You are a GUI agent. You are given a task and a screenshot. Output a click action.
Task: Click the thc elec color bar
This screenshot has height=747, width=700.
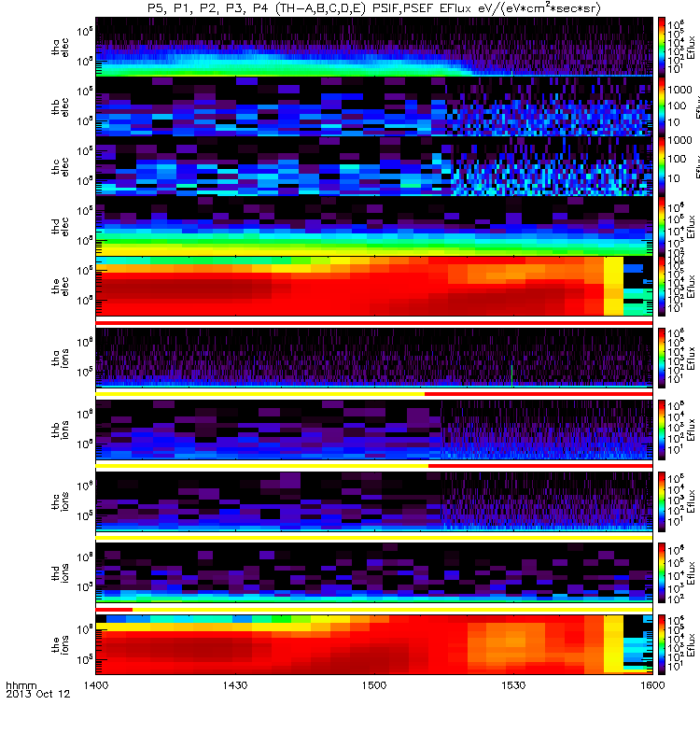(662, 166)
